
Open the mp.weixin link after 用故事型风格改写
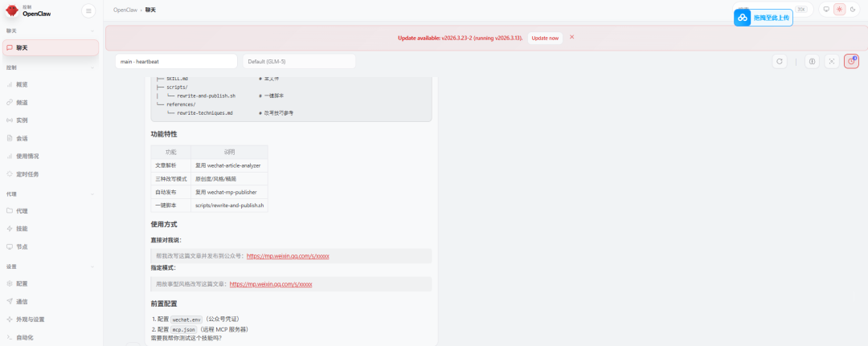pyautogui.click(x=271, y=284)
